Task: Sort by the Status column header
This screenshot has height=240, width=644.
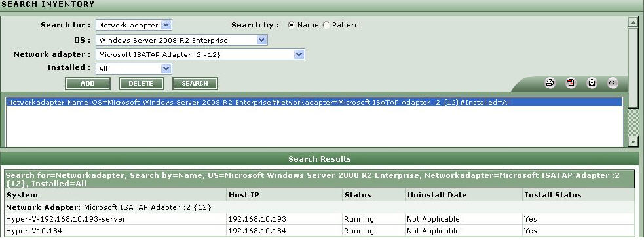Action: [x=358, y=195]
